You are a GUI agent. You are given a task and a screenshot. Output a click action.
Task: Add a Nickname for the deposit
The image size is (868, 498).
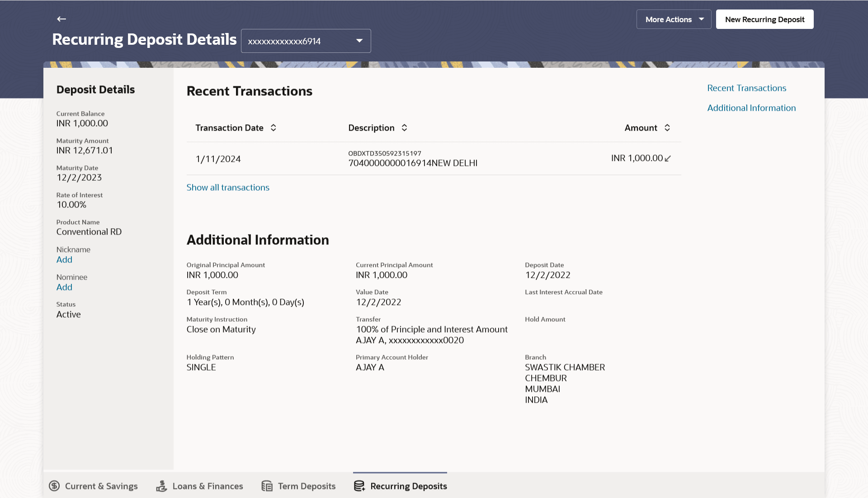point(64,260)
